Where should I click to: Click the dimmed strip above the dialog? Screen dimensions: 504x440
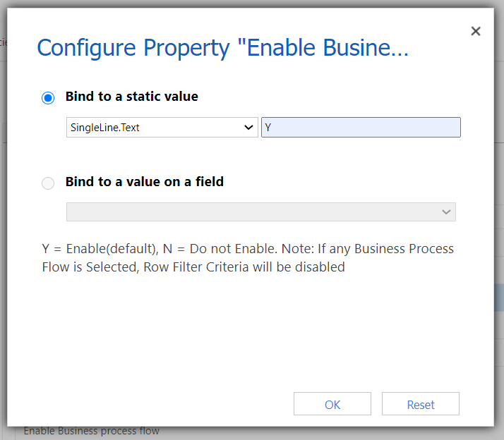pos(252,4)
